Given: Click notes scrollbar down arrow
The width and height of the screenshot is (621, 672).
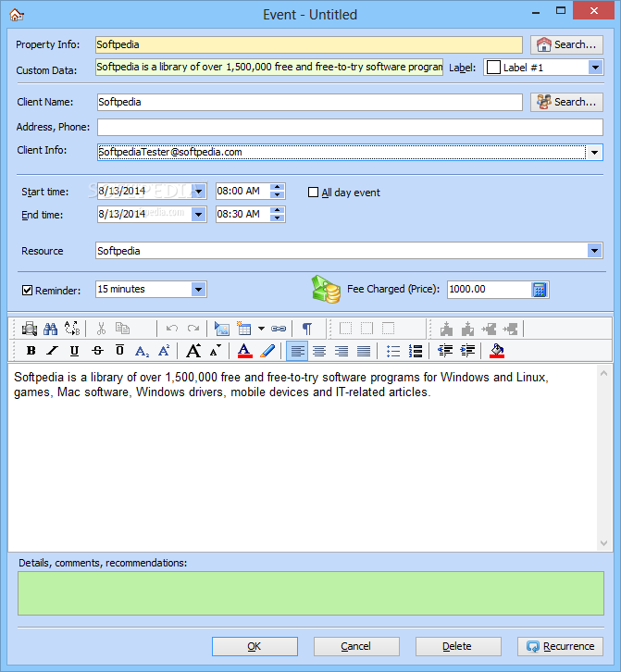Looking at the screenshot, I should tap(603, 543).
